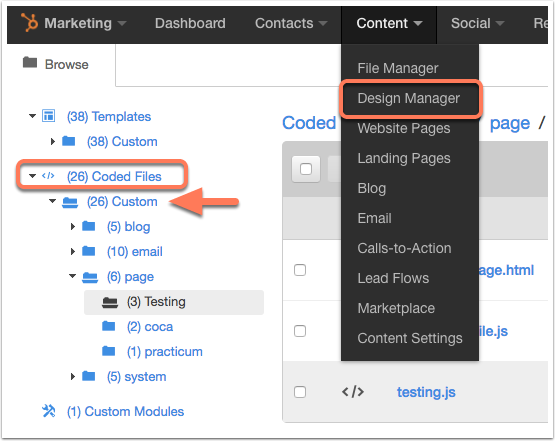The image size is (555, 441).
Task: Collapse the page folder arrow
Action: click(x=73, y=276)
